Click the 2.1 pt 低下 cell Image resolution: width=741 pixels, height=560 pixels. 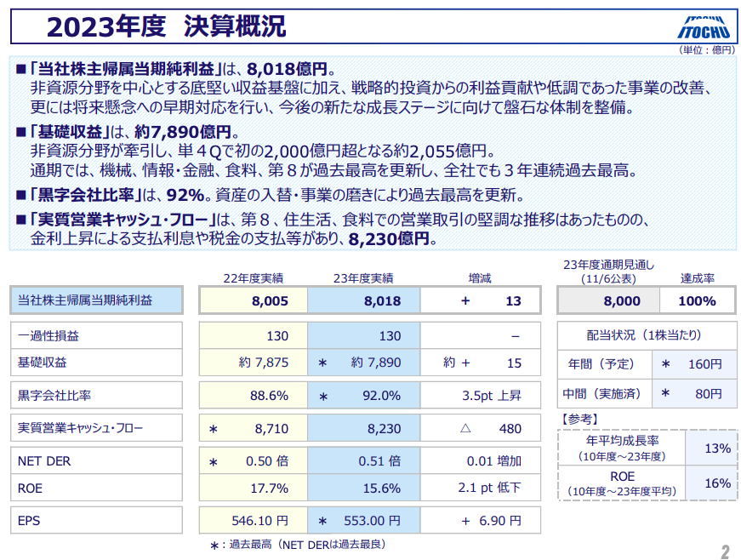[480, 488]
